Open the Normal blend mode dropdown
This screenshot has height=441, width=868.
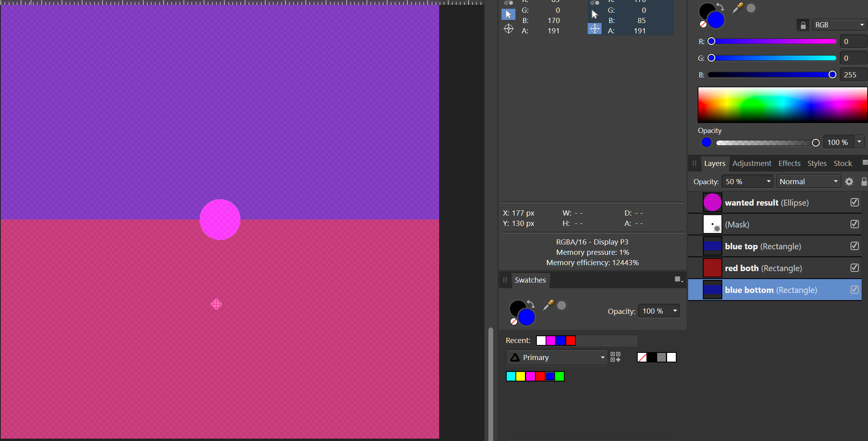808,181
